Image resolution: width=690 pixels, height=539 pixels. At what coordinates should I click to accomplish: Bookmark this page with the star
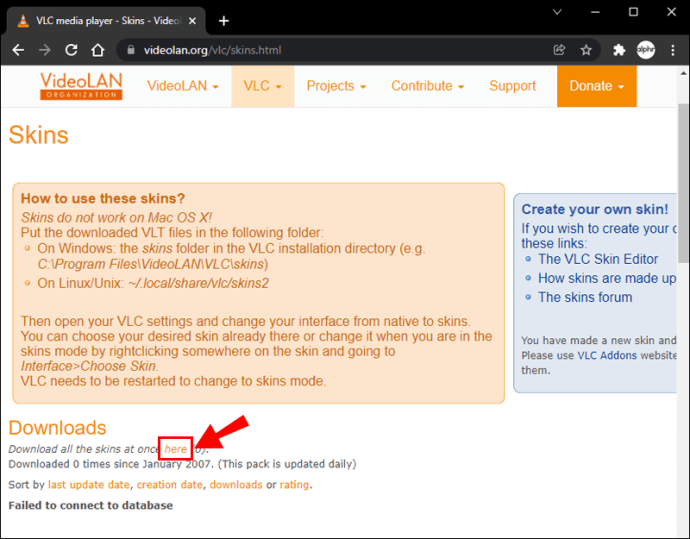pos(586,50)
